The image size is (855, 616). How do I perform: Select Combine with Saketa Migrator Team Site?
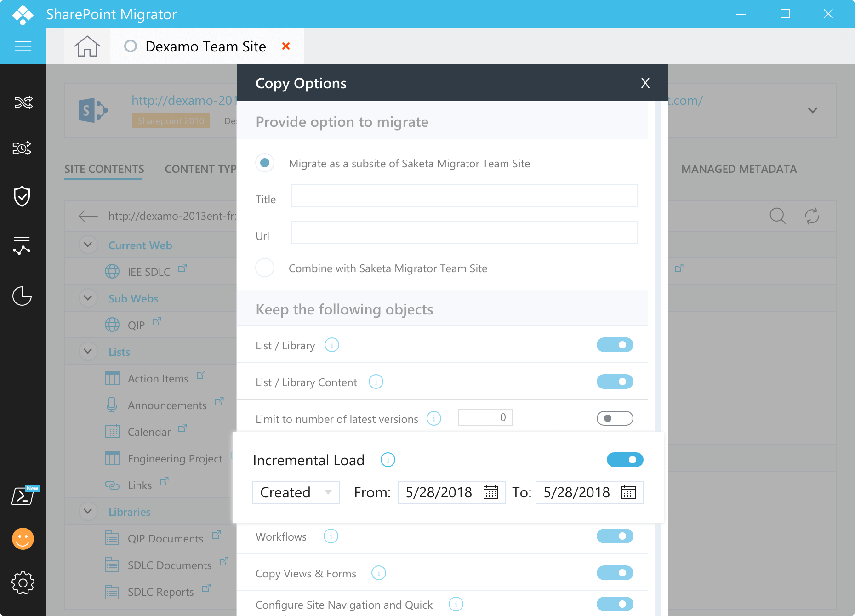click(x=265, y=268)
